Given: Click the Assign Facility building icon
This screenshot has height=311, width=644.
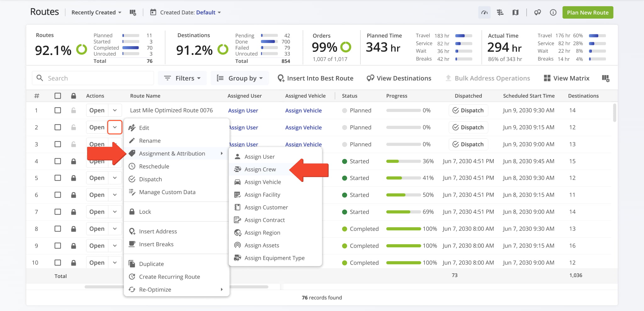Looking at the screenshot, I should tap(238, 195).
